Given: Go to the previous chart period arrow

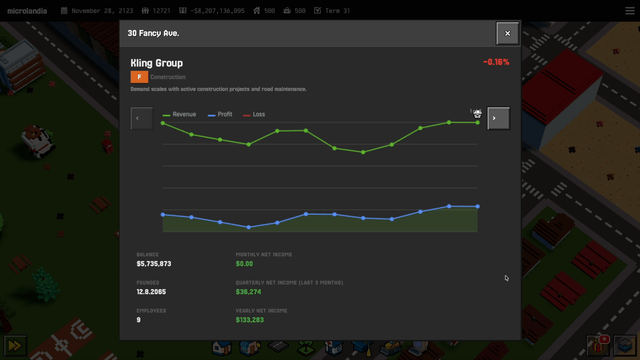Looking at the screenshot, I should pos(142,118).
